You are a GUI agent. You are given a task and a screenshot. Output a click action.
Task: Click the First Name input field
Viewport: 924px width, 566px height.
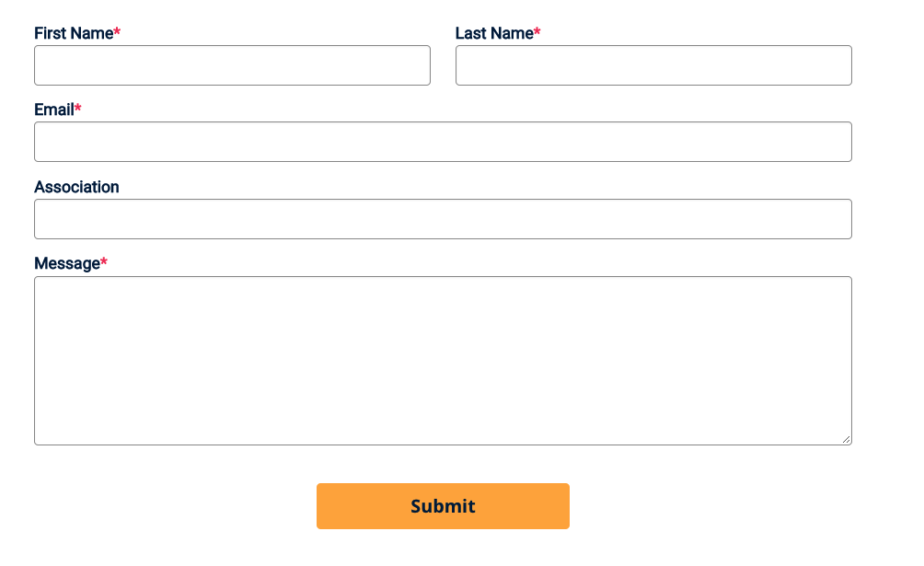pyautogui.click(x=232, y=65)
